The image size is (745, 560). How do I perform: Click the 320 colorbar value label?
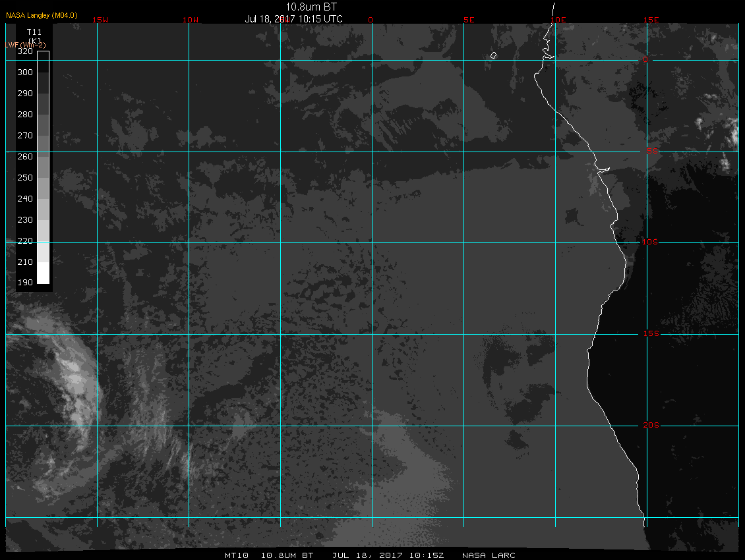coord(25,51)
